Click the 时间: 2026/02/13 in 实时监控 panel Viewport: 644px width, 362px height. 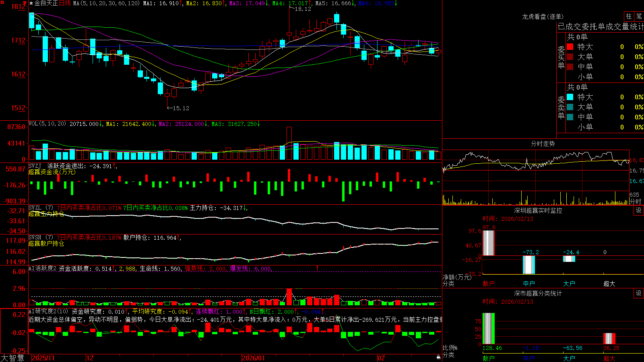(508, 219)
